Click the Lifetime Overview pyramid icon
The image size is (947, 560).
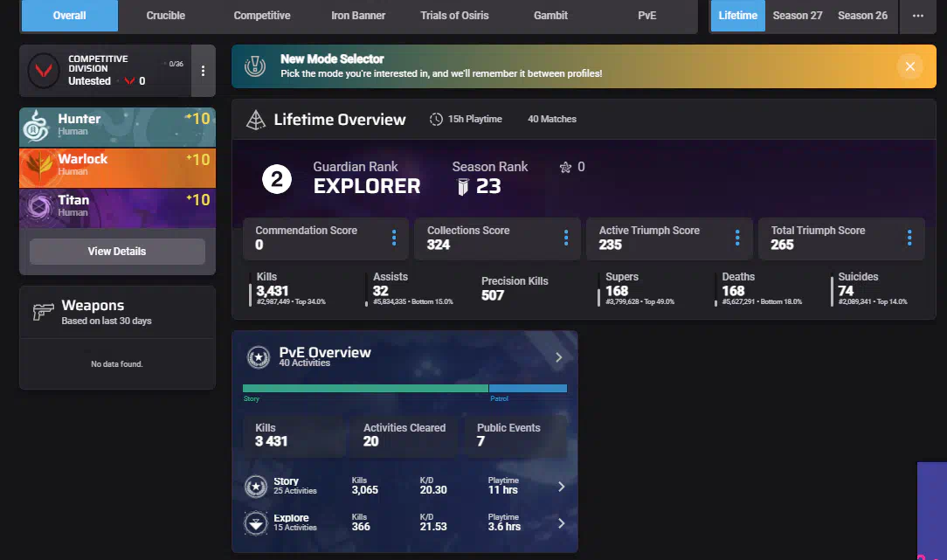[x=256, y=120]
